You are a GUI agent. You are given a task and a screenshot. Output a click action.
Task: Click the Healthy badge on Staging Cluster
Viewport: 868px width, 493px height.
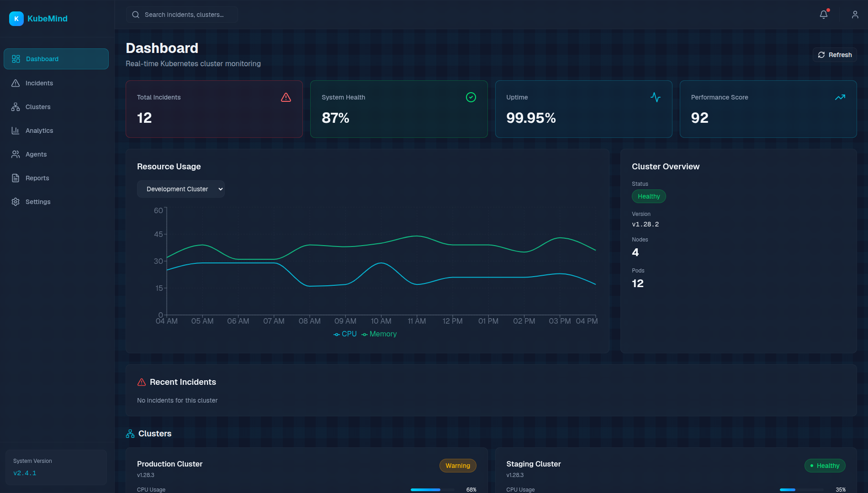(825, 466)
